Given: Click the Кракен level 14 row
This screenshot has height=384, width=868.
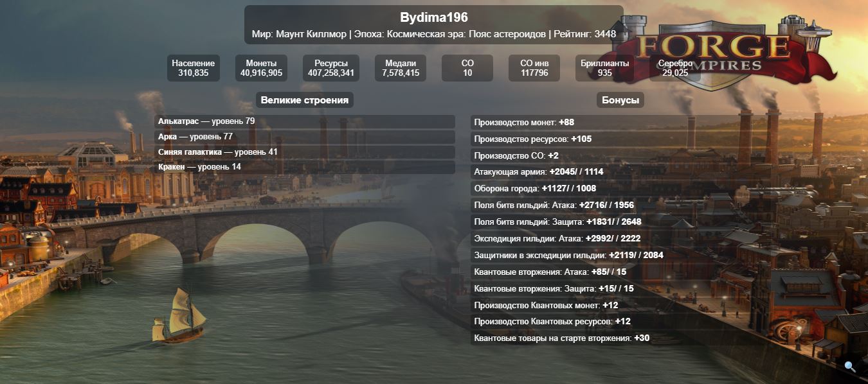Looking at the screenshot, I should (305, 167).
